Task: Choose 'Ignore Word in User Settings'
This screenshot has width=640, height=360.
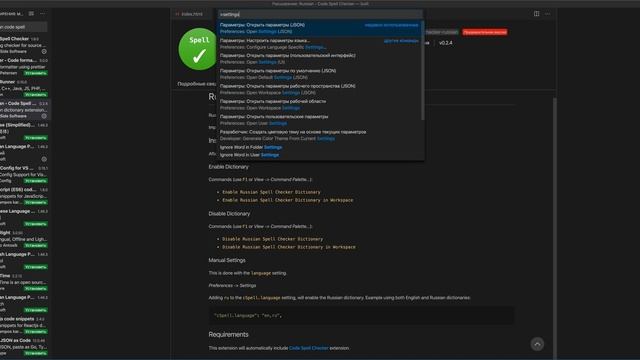Action: (x=319, y=155)
